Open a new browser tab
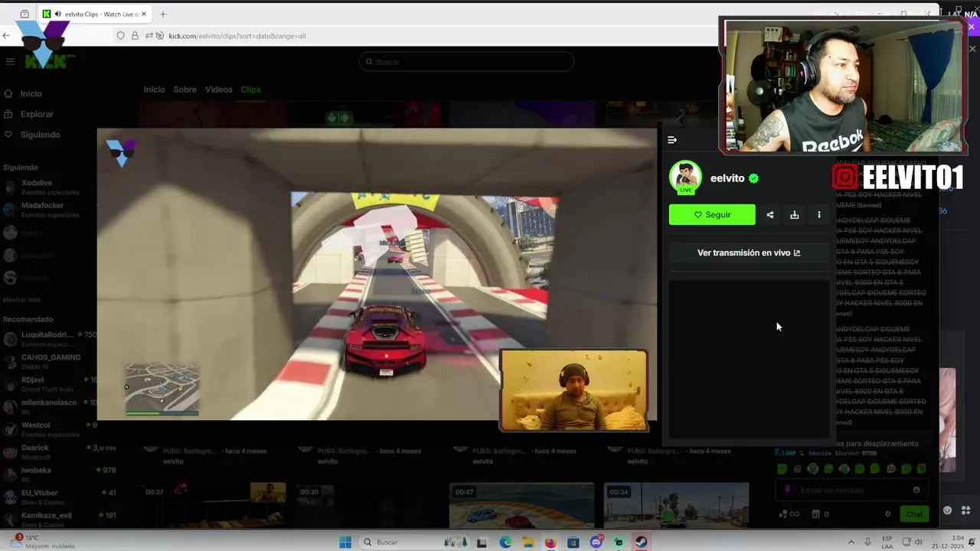Screen dimensions: 980x551 [162, 14]
